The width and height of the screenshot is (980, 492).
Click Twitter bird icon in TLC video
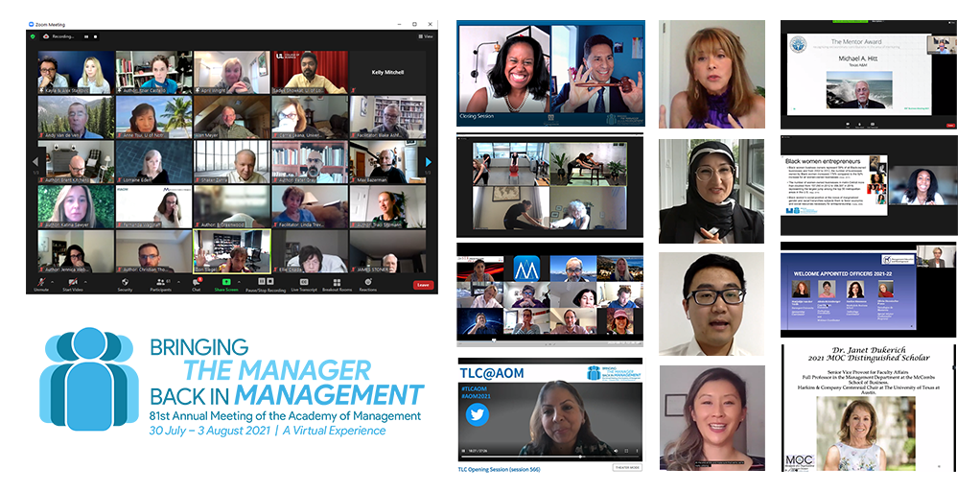point(477,414)
